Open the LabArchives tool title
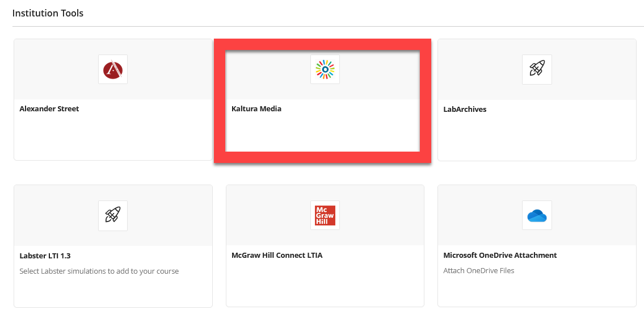This screenshot has width=644, height=318. click(465, 109)
